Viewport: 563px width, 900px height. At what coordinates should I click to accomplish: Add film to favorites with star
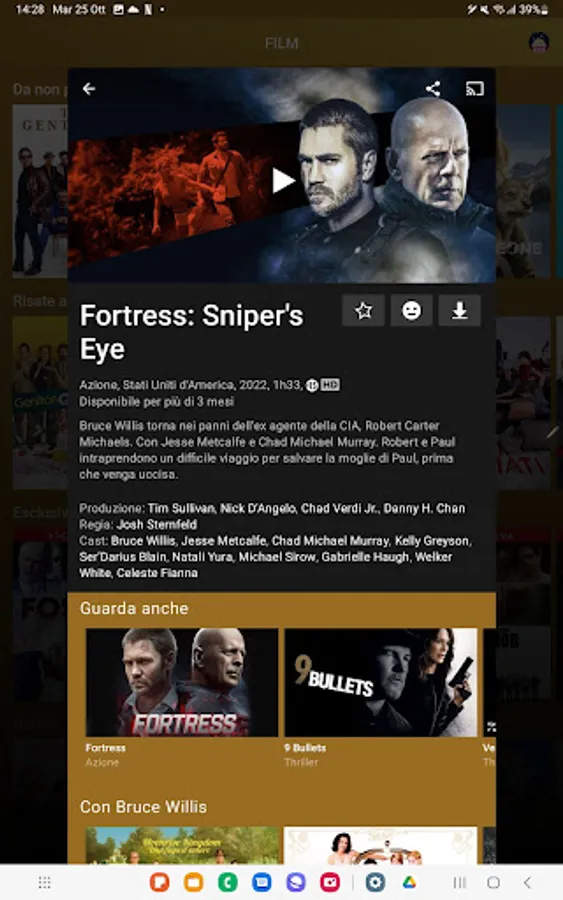tap(363, 311)
